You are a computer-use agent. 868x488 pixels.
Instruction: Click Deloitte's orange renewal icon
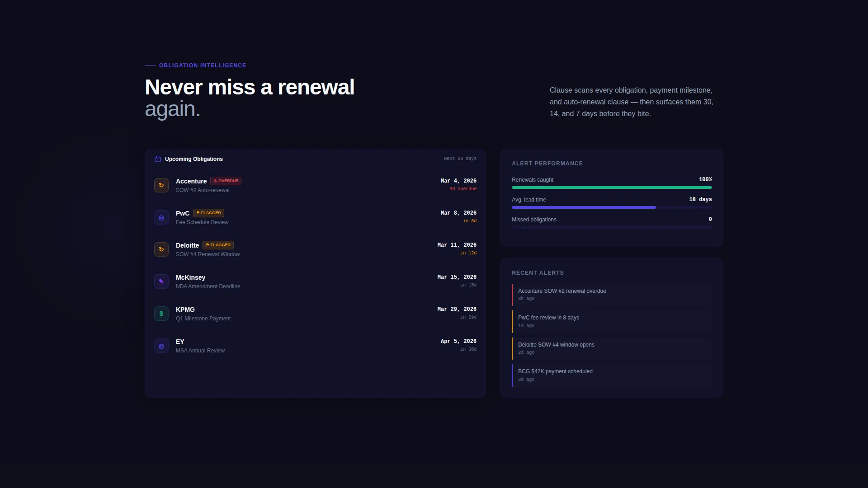[161, 249]
